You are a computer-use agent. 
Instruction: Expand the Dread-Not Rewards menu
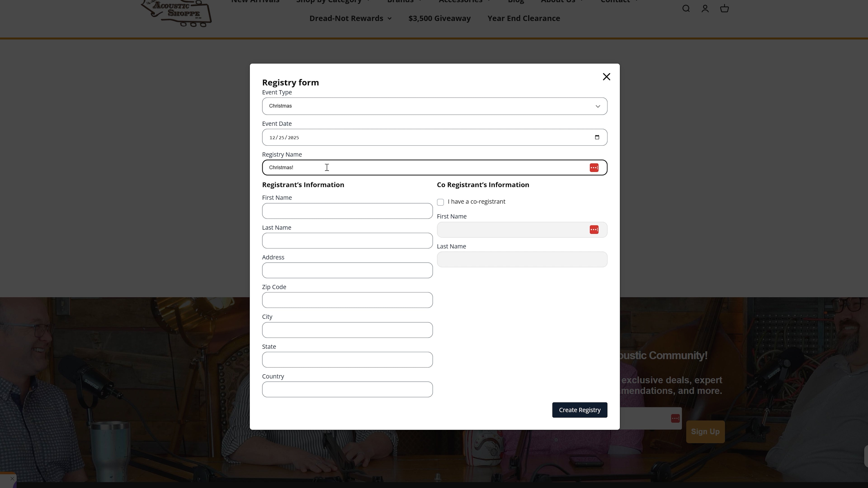point(350,18)
